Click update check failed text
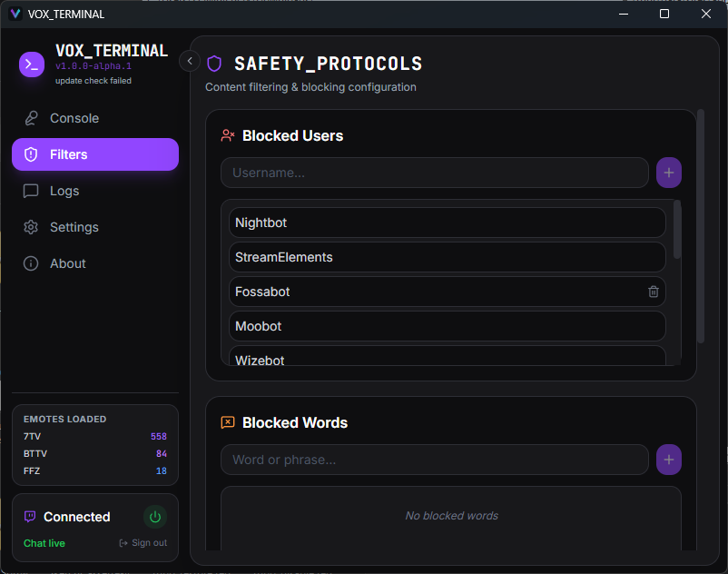The image size is (728, 574). point(93,81)
